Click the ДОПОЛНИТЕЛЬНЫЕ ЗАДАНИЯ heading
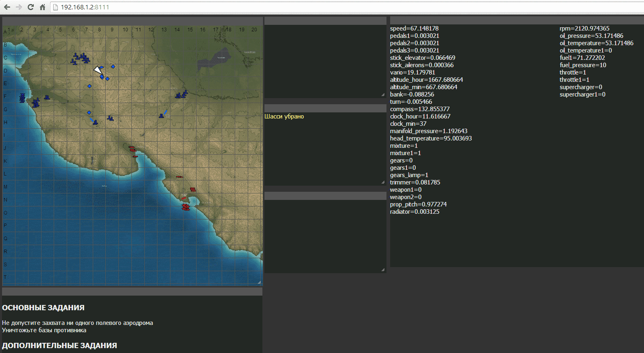This screenshot has height=353, width=644. (59, 346)
